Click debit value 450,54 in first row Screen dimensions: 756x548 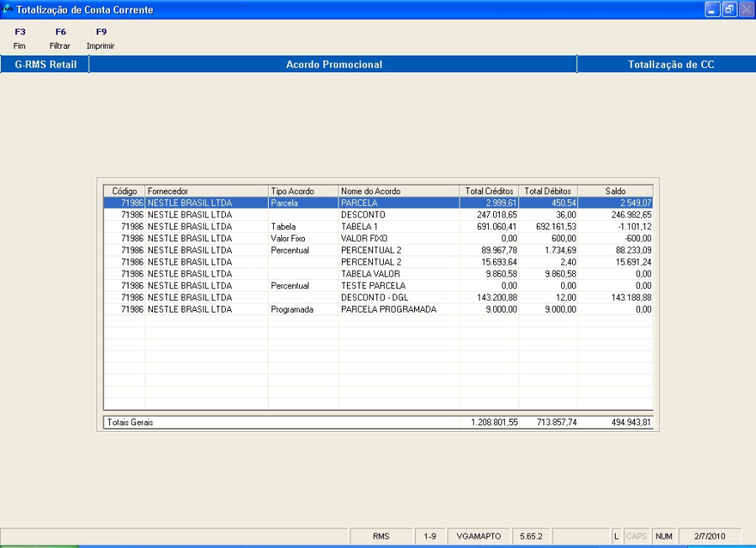[x=564, y=203]
